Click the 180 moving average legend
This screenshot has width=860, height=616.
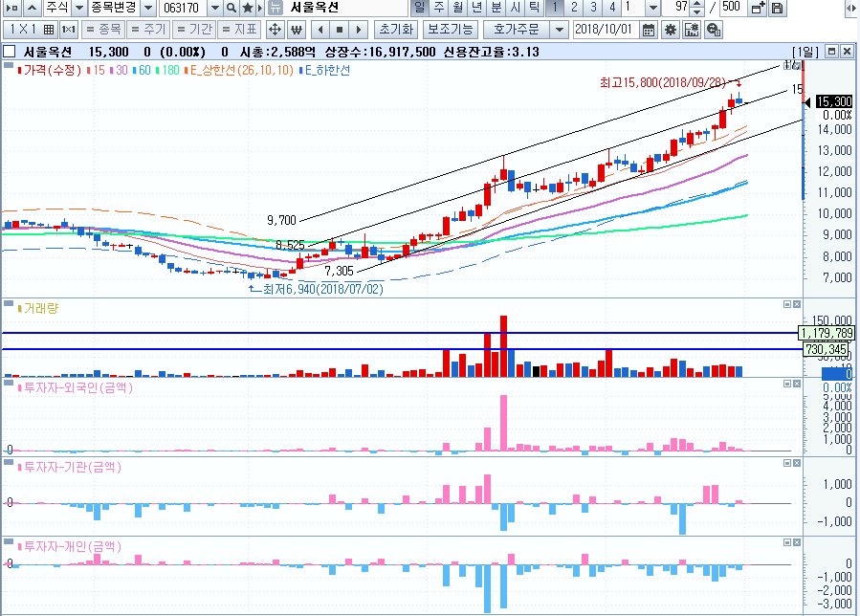(167, 70)
